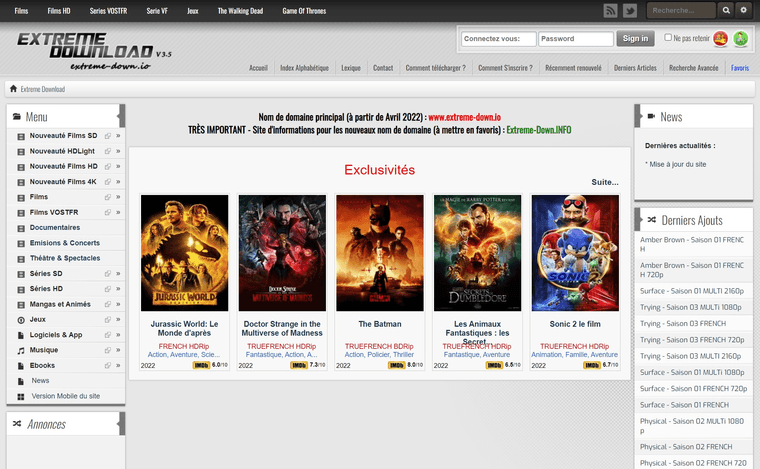The image size is (760, 469).
Task: Follow the Suite... link in Exclusivités
Action: click(604, 182)
